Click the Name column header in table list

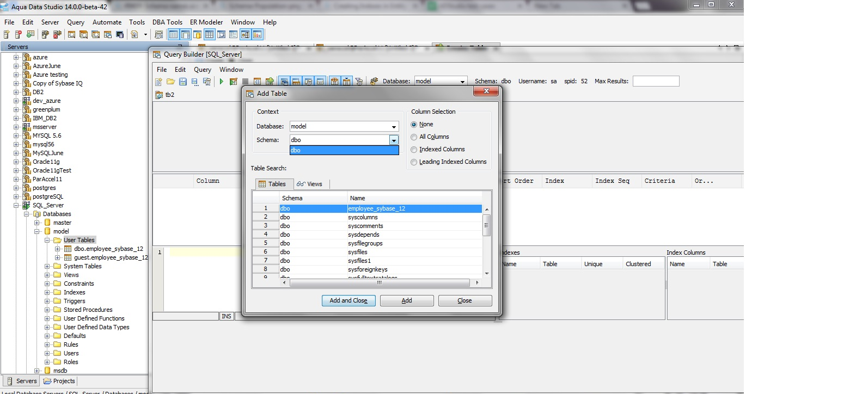point(414,198)
